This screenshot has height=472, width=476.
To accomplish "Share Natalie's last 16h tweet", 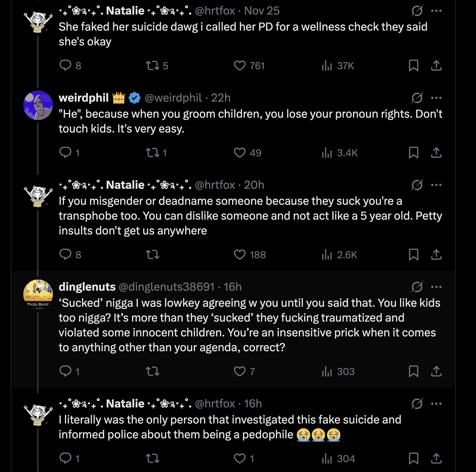I will (436, 458).
